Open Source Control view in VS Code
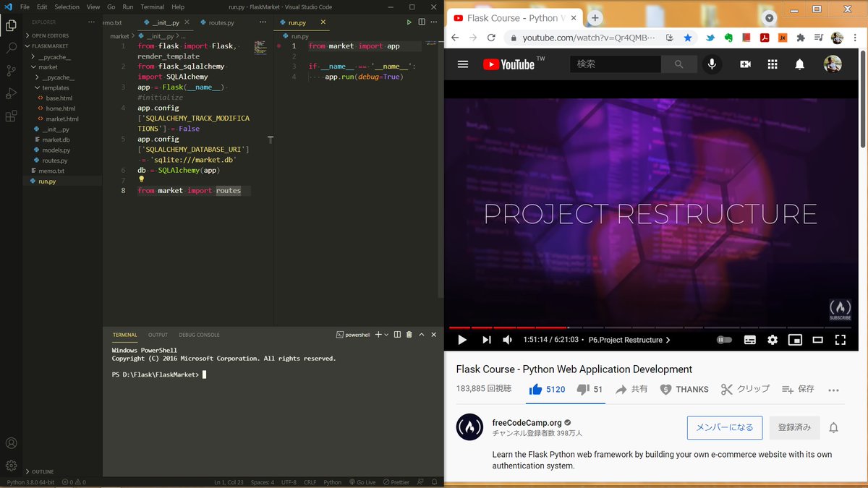This screenshot has width=868, height=488. tap(11, 71)
